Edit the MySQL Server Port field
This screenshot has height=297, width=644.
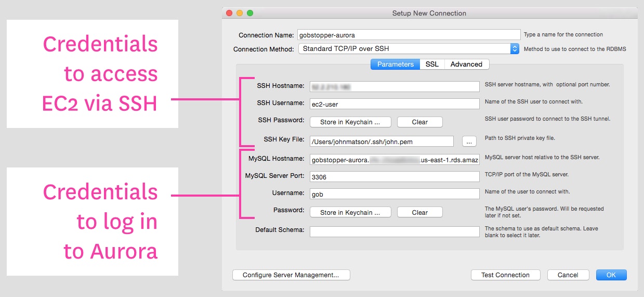pyautogui.click(x=394, y=177)
